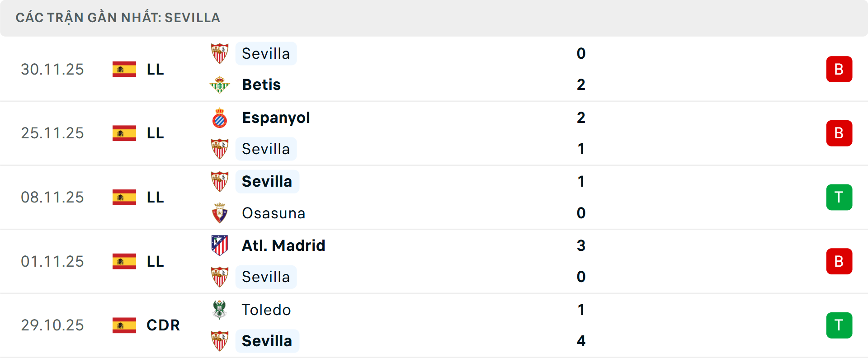The width and height of the screenshot is (868, 358).
Task: Click the Toledo club logo
Action: pos(220,310)
